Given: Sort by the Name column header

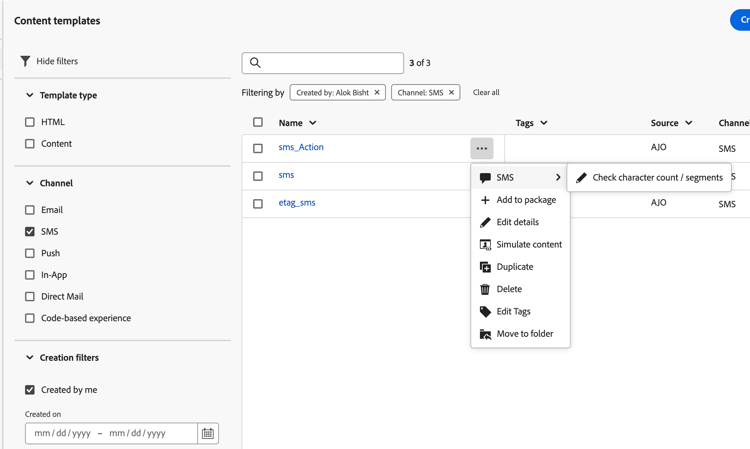Looking at the screenshot, I should click(298, 123).
